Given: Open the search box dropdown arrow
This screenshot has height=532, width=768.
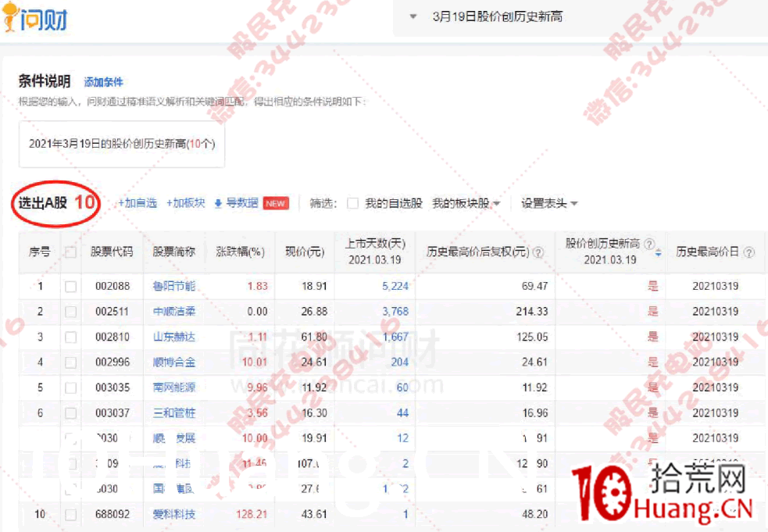Looking at the screenshot, I should [x=413, y=16].
